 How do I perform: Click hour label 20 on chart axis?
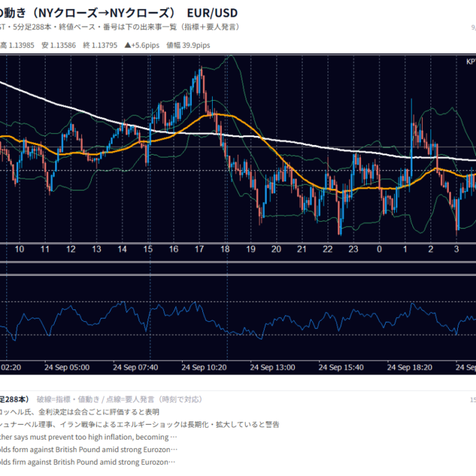(x=276, y=249)
